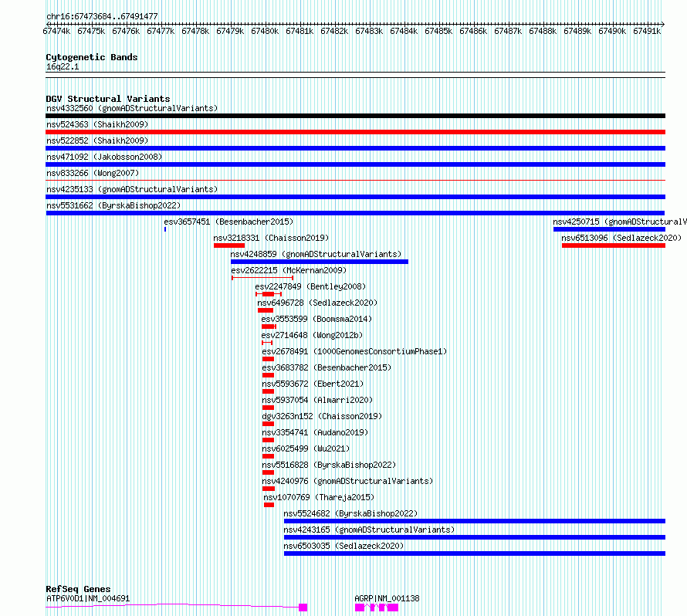Select the Cytogenetic Bands track title
687x616 pixels.
tap(92, 57)
